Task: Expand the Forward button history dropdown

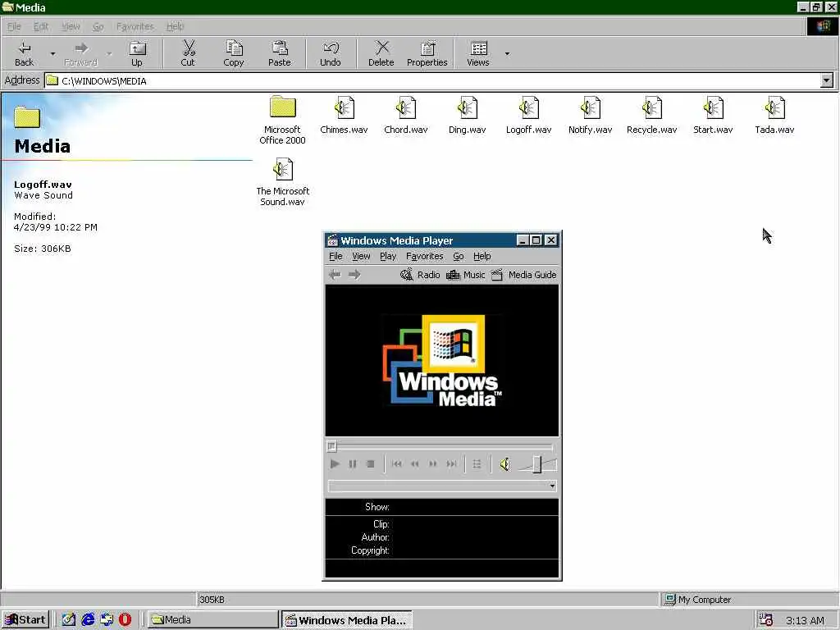Action: click(109, 53)
